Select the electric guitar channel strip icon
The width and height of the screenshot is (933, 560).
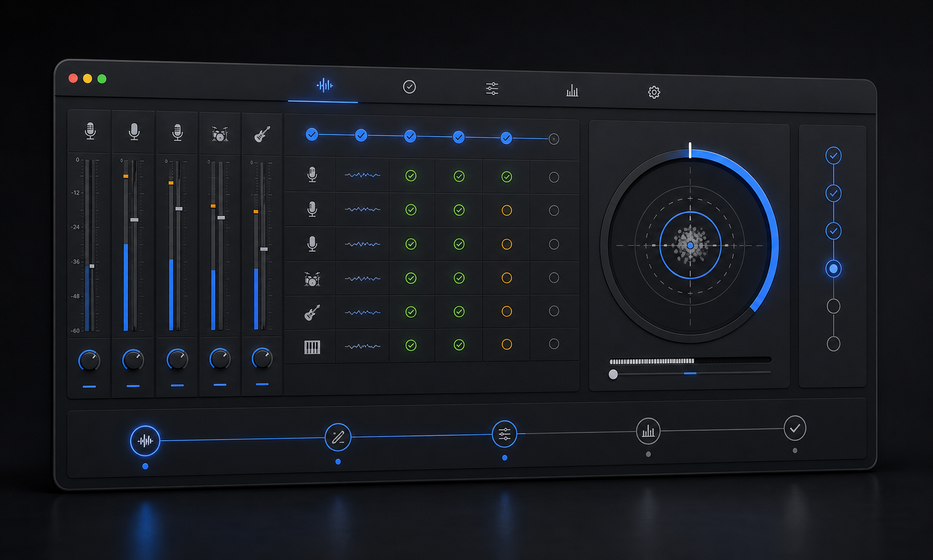[x=262, y=134]
